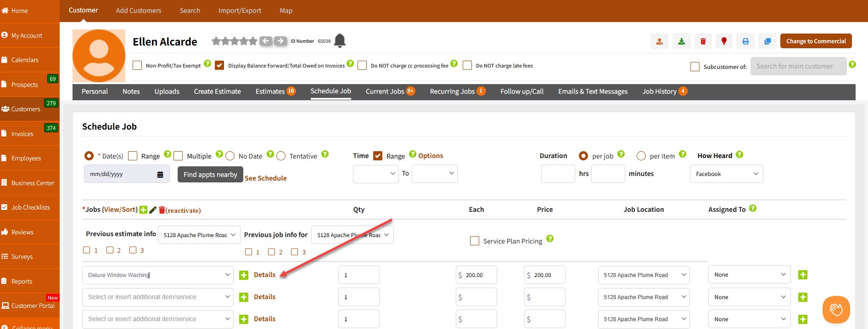Click help icon beside Service Plan Pricing

pyautogui.click(x=550, y=238)
